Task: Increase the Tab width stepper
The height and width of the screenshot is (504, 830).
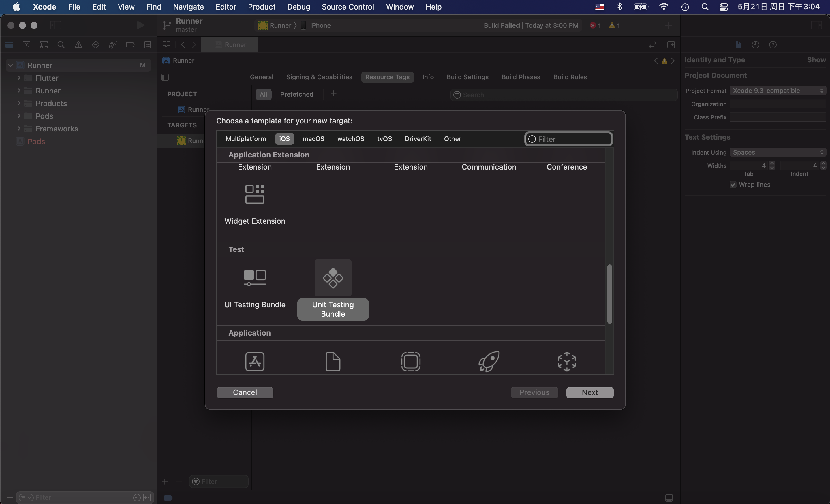Action: click(772, 163)
